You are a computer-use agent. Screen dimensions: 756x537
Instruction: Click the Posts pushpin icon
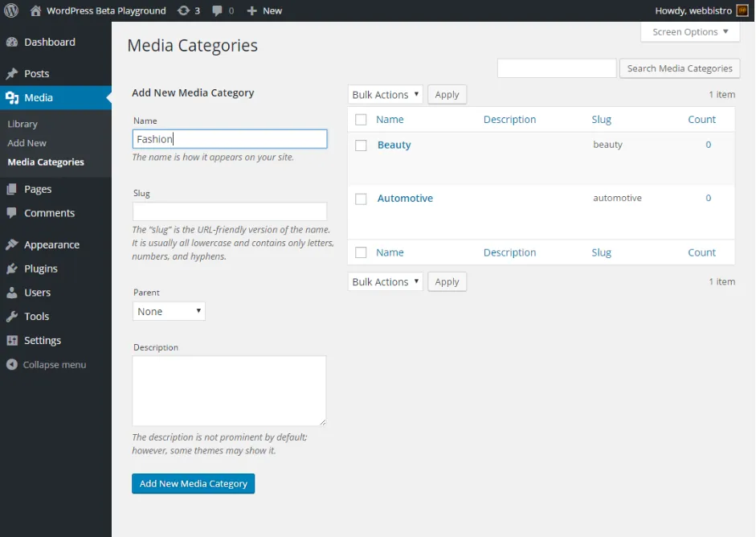tap(12, 73)
